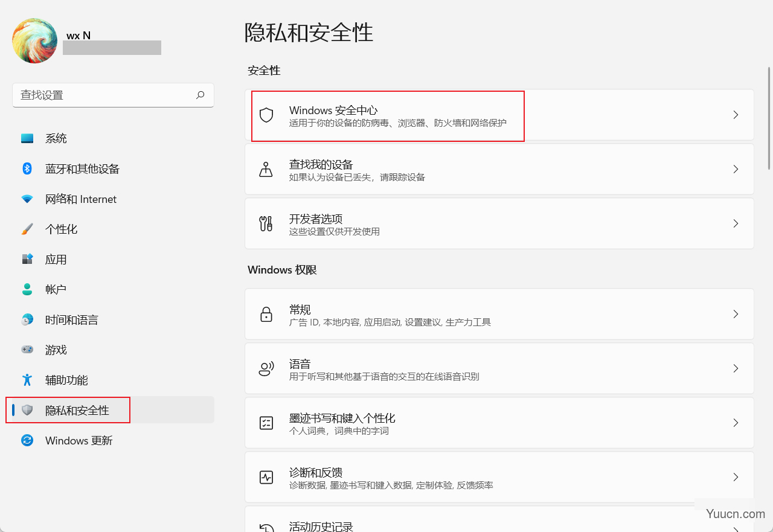Click the search magnifier icon

click(x=200, y=95)
